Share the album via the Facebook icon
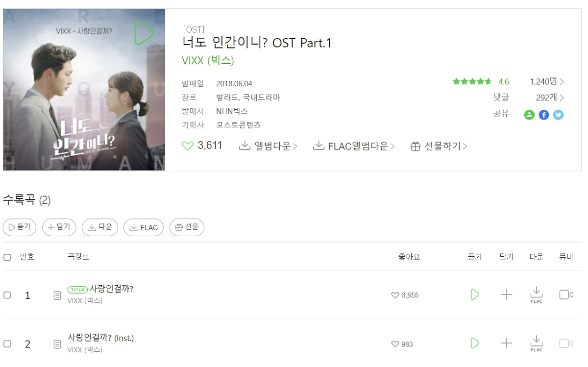 (544, 115)
